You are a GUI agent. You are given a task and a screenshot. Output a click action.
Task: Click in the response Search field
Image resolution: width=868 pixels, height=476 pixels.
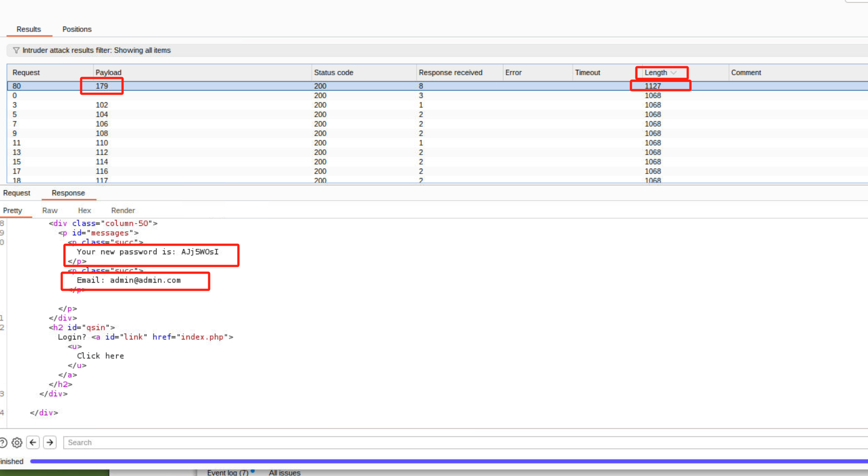pos(466,443)
